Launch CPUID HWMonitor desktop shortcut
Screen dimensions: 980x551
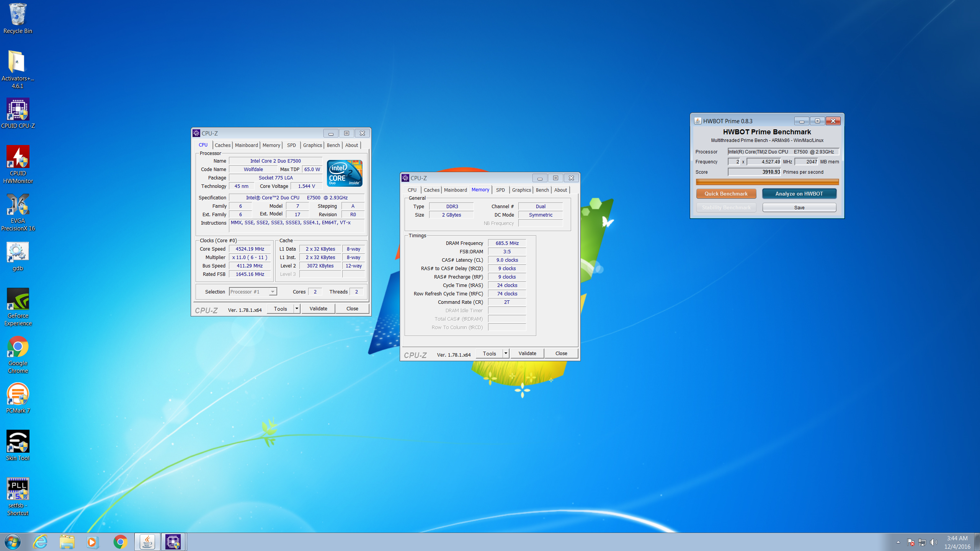pos(18,165)
